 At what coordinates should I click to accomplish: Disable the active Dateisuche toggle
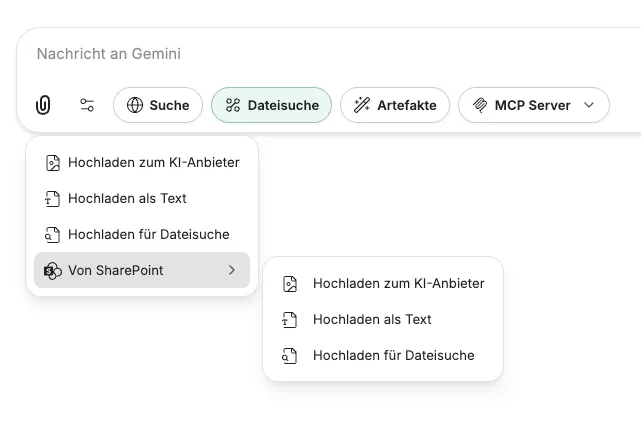[x=271, y=105]
